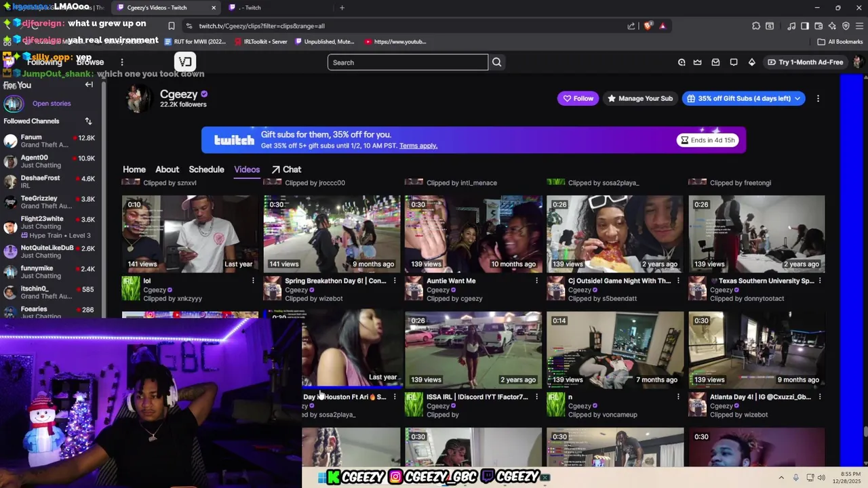Viewport: 868px width, 488px height.
Task: Open DeshaeFrost channel in sidebar
Action: (50, 182)
